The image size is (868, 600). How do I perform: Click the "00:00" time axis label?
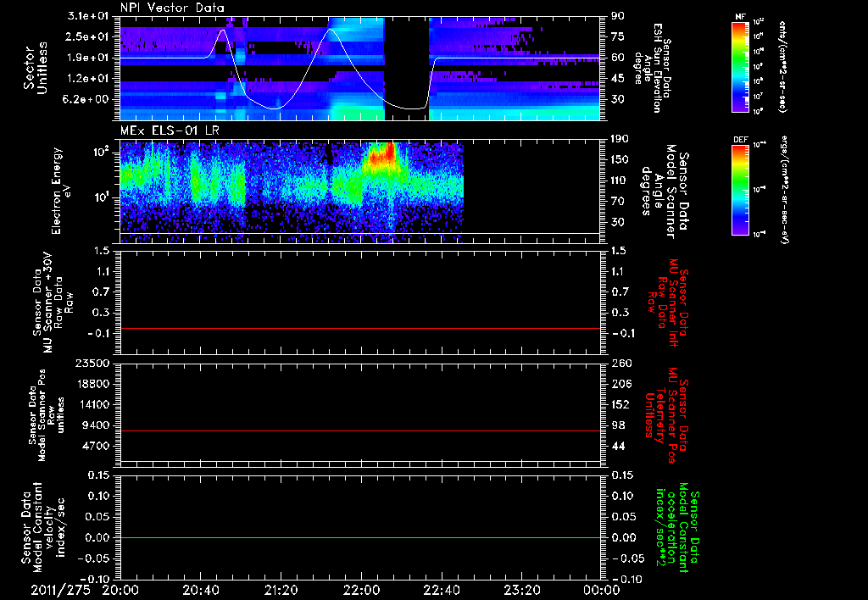(x=601, y=590)
